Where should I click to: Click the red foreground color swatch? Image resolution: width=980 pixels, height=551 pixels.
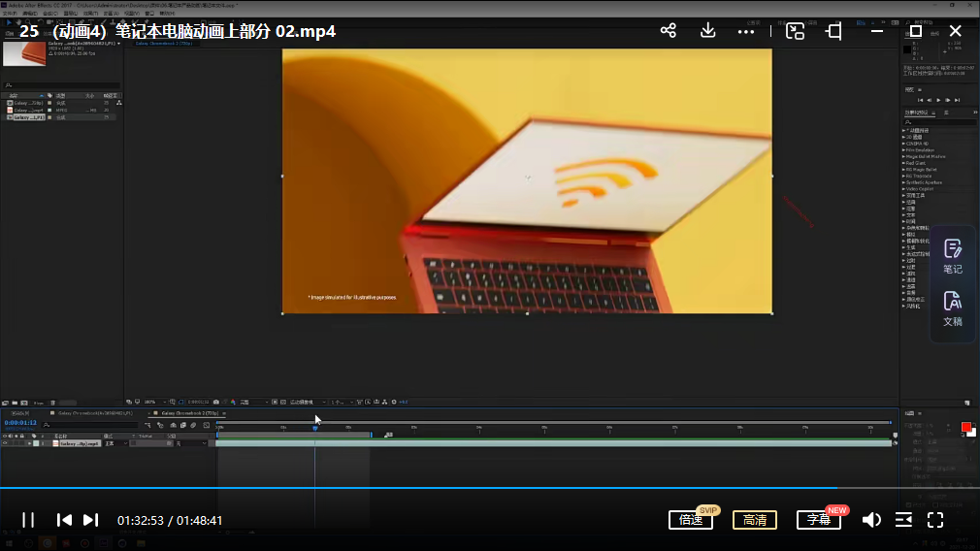(x=966, y=427)
